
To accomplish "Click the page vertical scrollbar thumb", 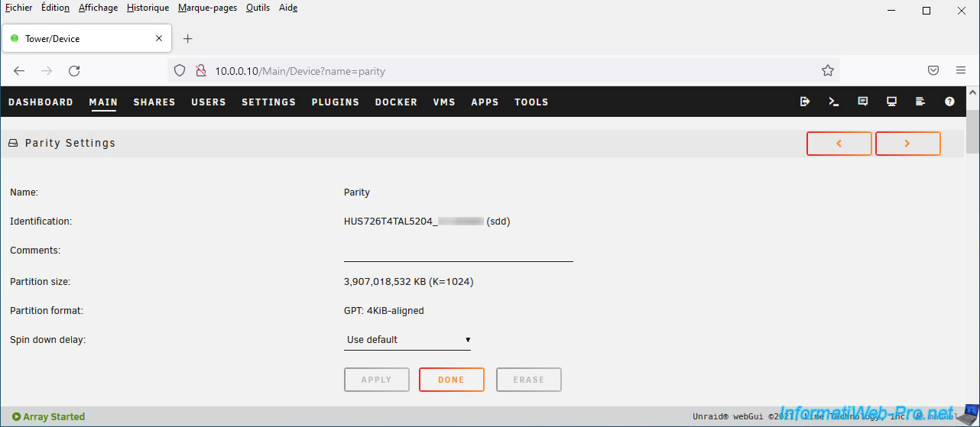I will click(x=972, y=132).
